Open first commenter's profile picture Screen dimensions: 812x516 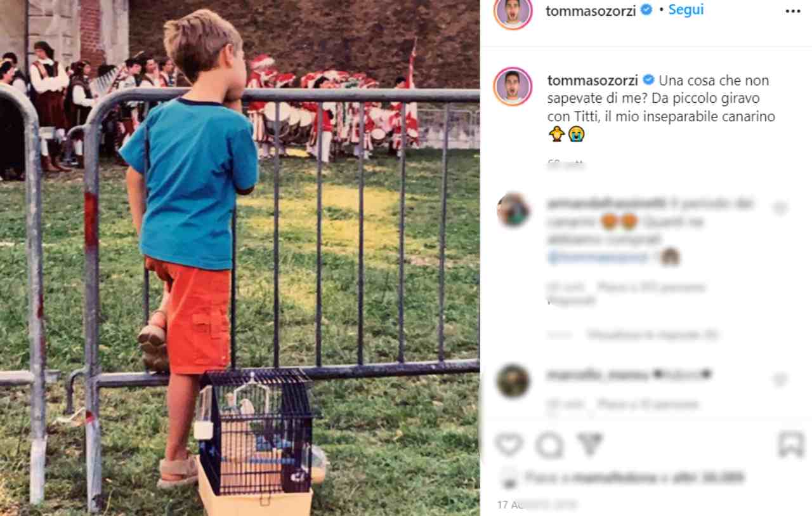pos(513,210)
